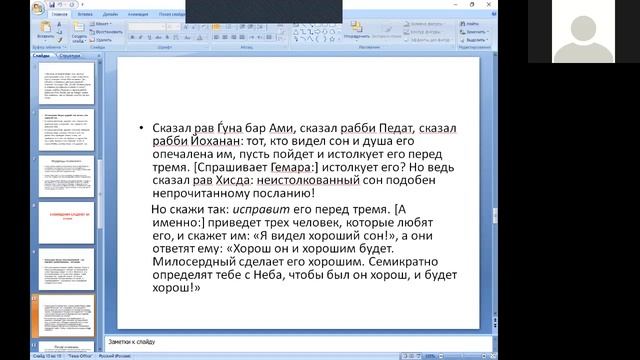Click Русский (Россия) language in status bar

click(114, 356)
